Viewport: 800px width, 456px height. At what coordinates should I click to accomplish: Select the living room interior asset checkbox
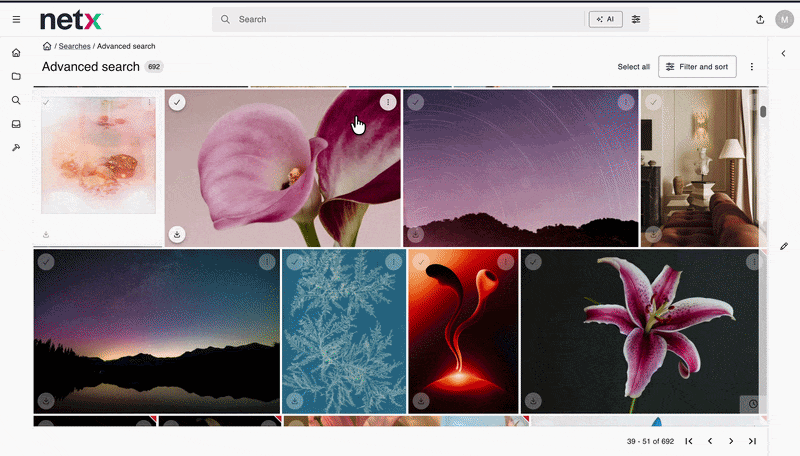point(653,103)
